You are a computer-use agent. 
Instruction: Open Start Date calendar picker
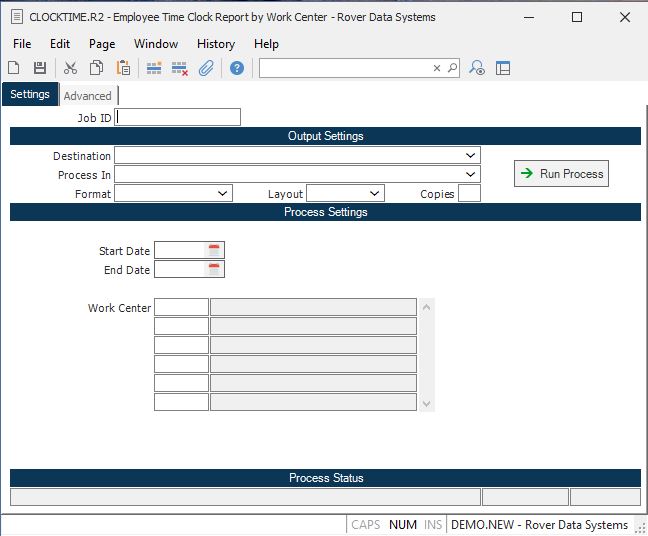tap(214, 251)
